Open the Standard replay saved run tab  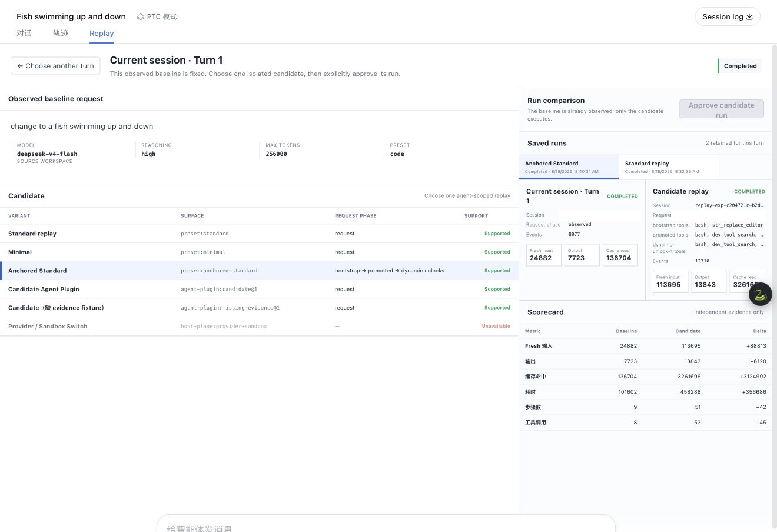coord(669,167)
